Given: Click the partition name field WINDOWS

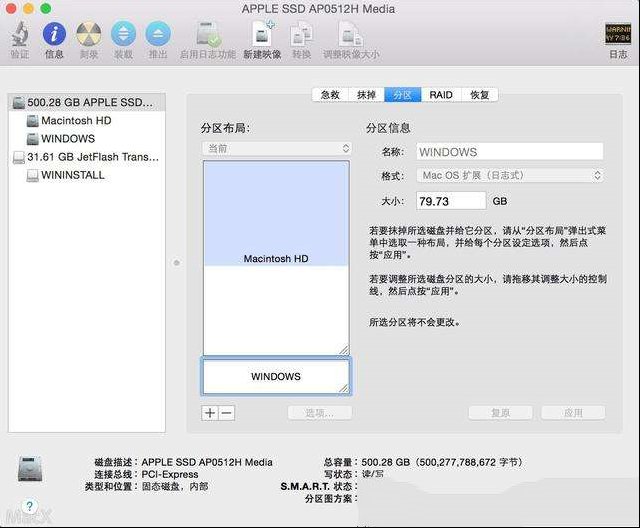Looking at the screenshot, I should click(510, 152).
